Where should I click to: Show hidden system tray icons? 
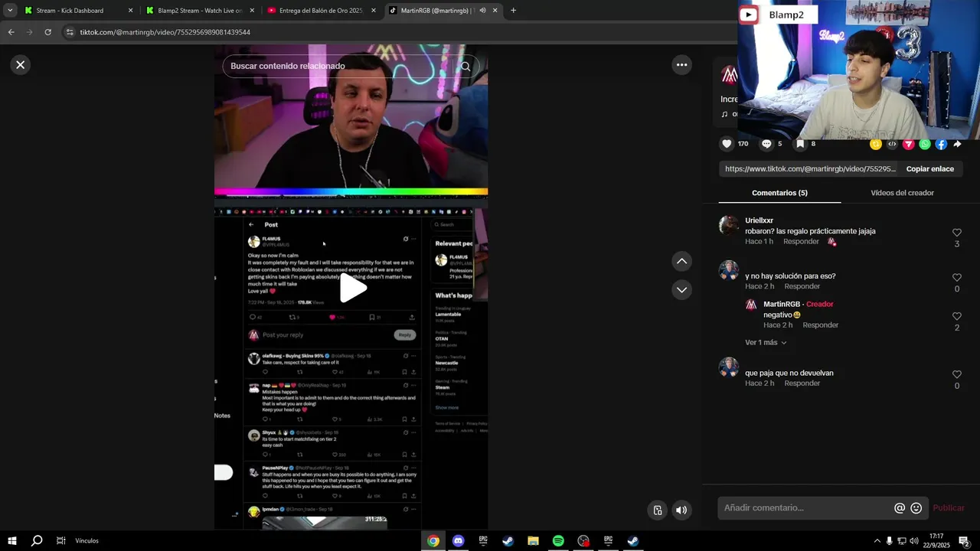[x=877, y=541]
